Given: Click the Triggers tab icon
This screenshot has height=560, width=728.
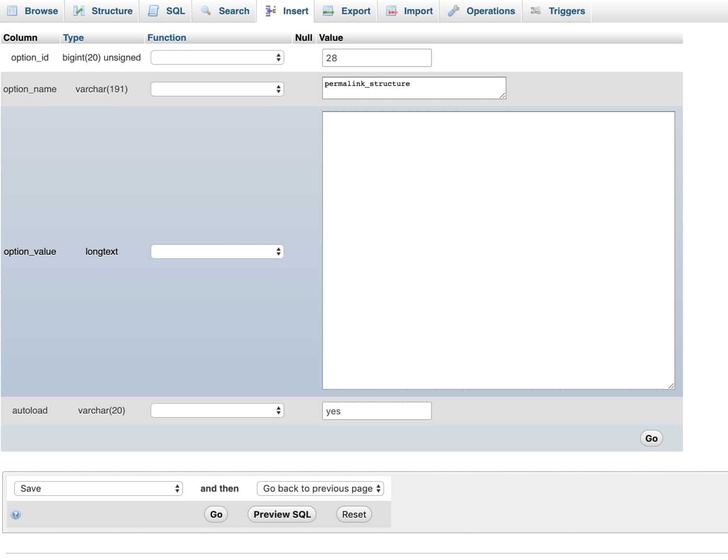Looking at the screenshot, I should (x=535, y=11).
